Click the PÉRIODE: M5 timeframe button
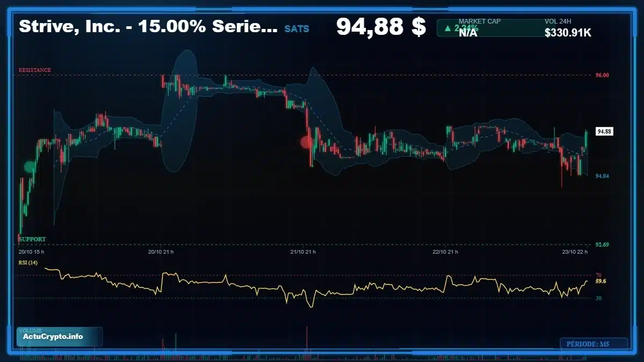 pyautogui.click(x=594, y=344)
